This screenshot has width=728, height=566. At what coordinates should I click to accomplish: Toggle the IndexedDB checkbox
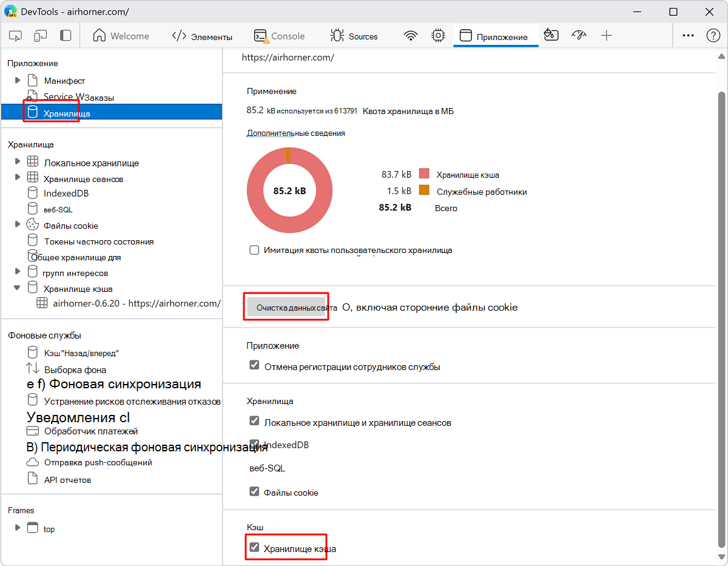tap(255, 445)
